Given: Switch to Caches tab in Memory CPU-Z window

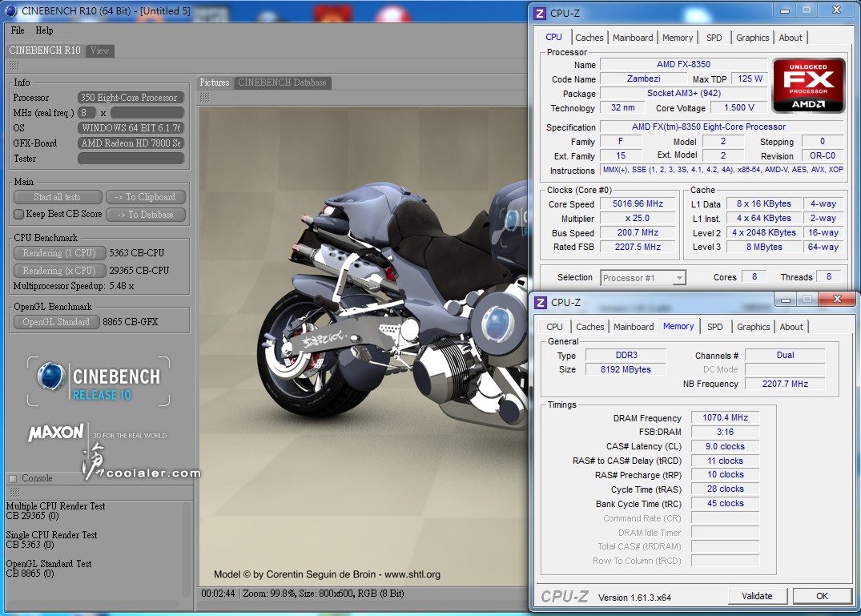Looking at the screenshot, I should coord(589,327).
